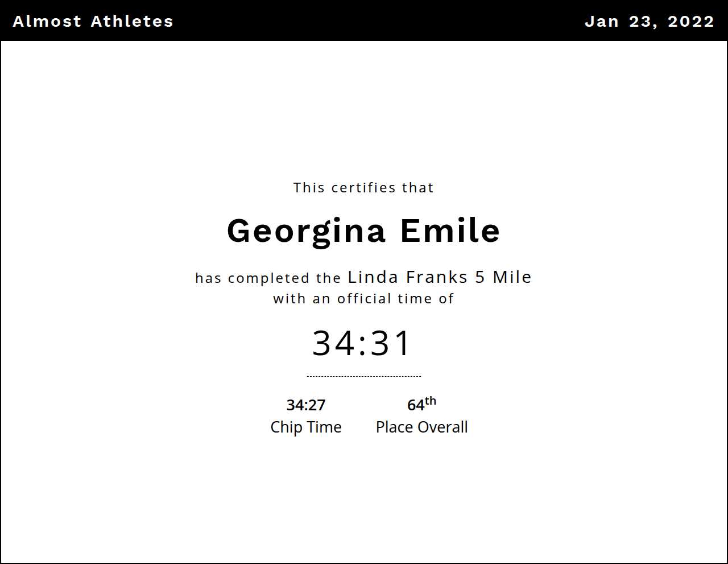
Task: Click the 34:27 chip time value
Action: point(306,405)
